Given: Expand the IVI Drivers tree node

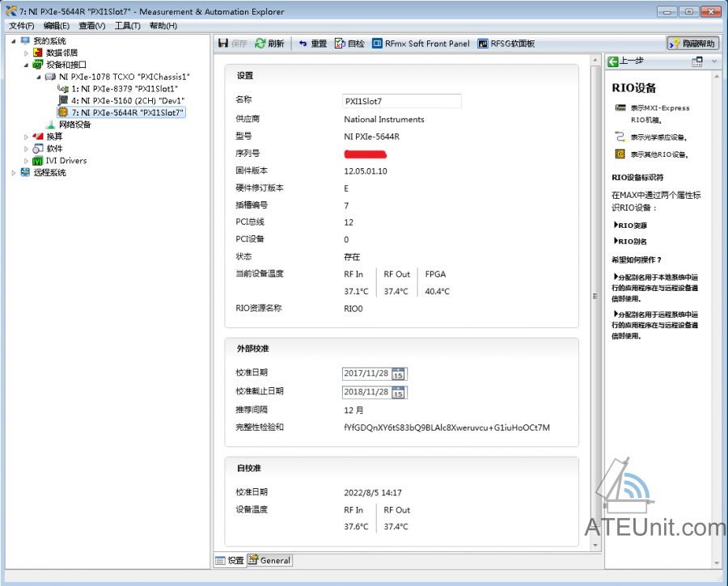Looking at the screenshot, I should pos(26,161).
